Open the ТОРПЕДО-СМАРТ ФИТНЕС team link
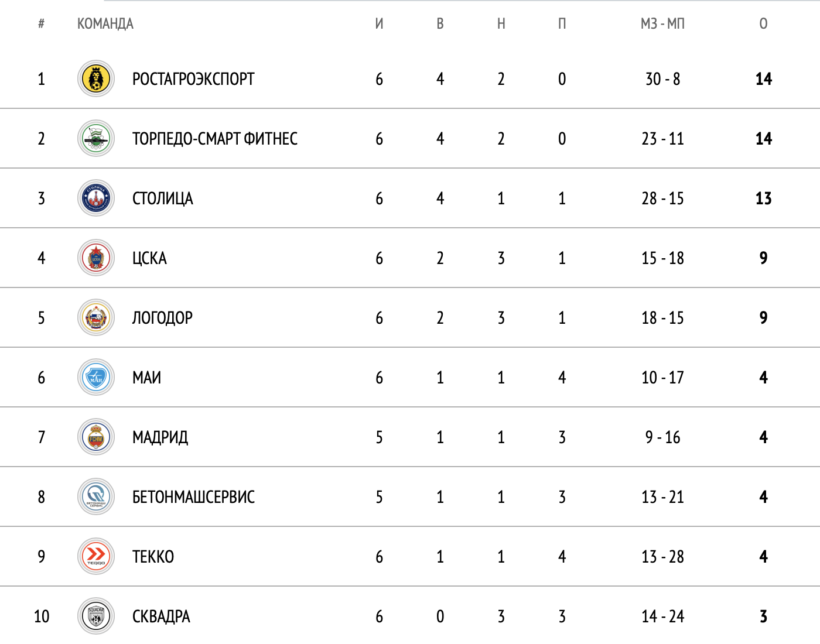Viewport: 820px width, 644px height. pyautogui.click(x=215, y=139)
